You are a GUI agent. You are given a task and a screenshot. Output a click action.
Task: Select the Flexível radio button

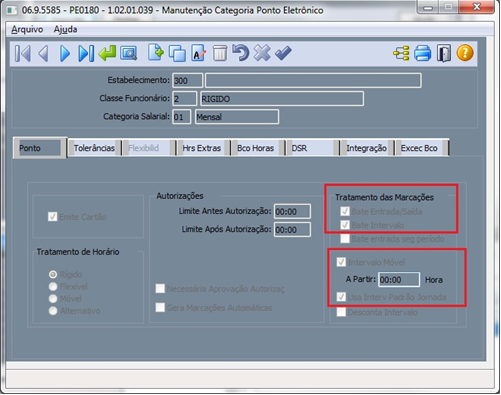pyautogui.click(x=53, y=287)
